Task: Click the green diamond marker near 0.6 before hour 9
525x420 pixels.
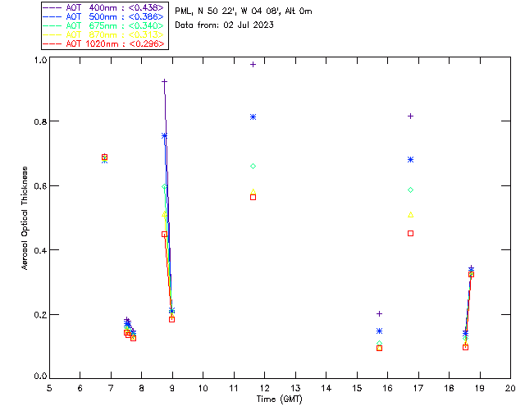Action: point(164,186)
